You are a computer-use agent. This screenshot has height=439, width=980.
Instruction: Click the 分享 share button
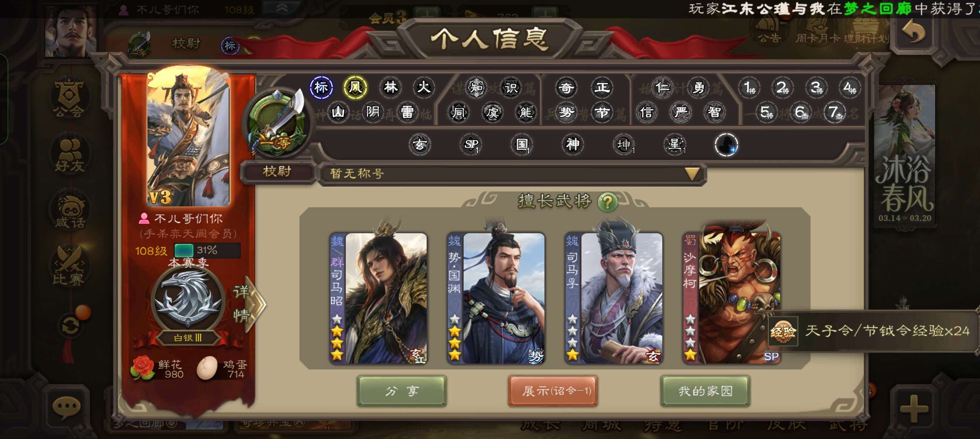[x=402, y=391]
